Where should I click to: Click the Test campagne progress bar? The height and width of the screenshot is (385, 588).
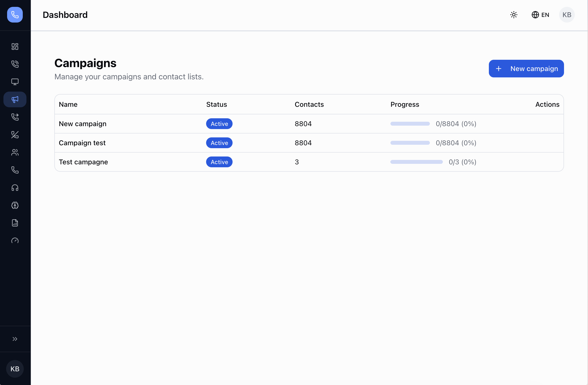tap(416, 162)
